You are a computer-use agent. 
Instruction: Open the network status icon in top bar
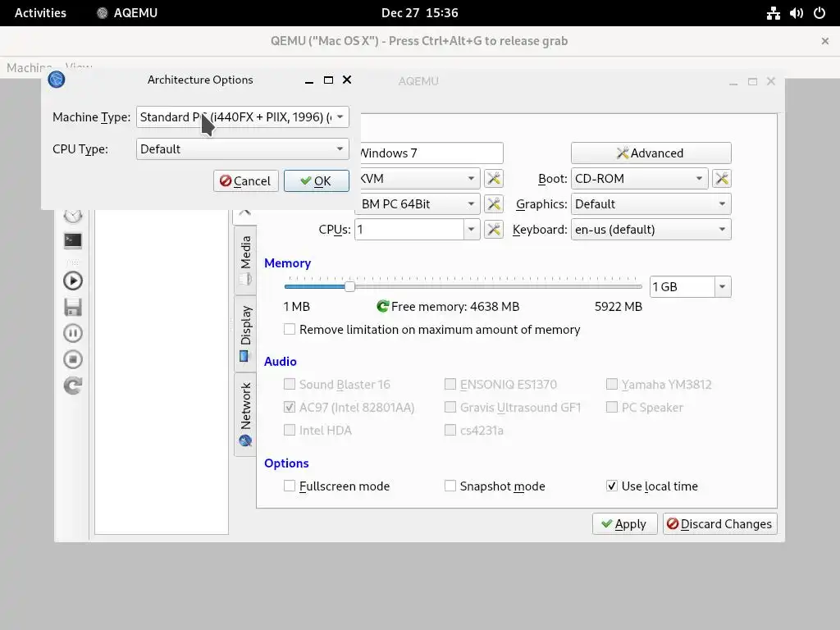point(773,13)
